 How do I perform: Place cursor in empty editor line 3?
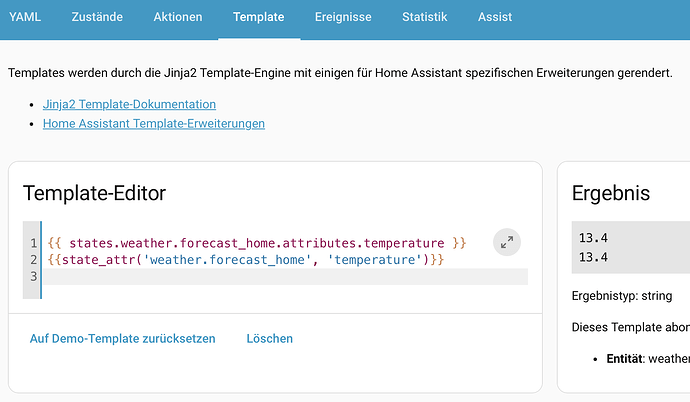tap(285, 277)
